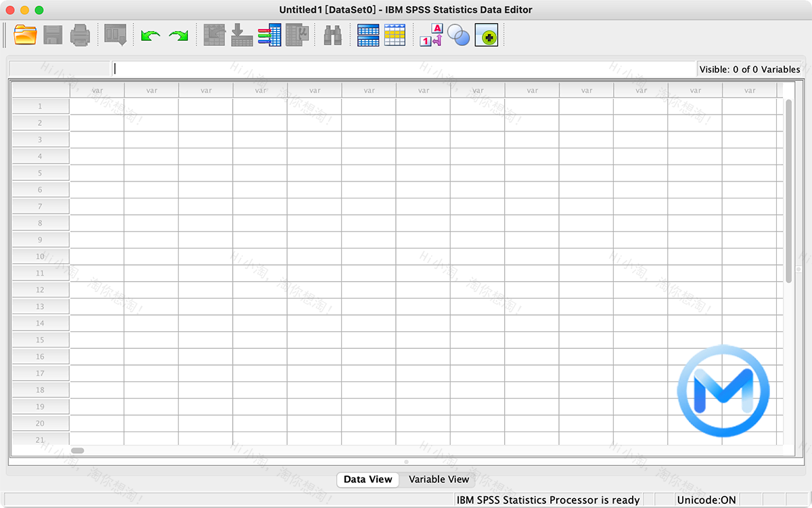Image resolution: width=812 pixels, height=508 pixels.
Task: Open the Go to Case tool
Action: click(x=214, y=35)
